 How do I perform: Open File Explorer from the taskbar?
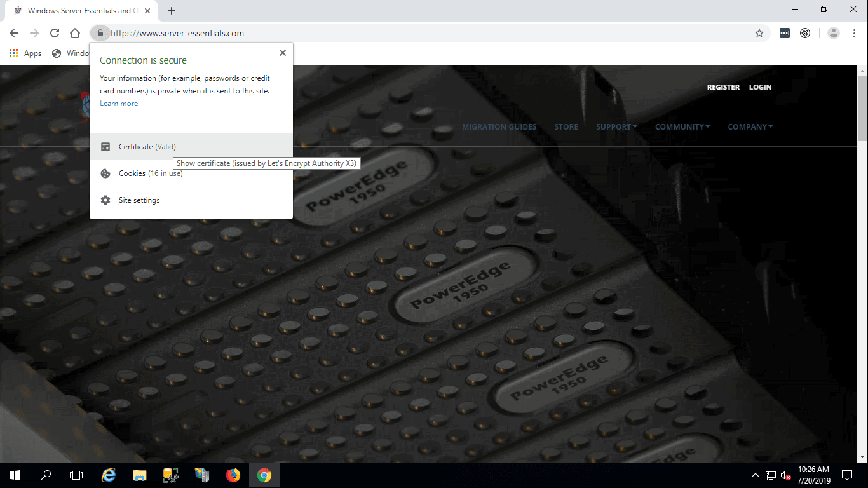(x=140, y=475)
